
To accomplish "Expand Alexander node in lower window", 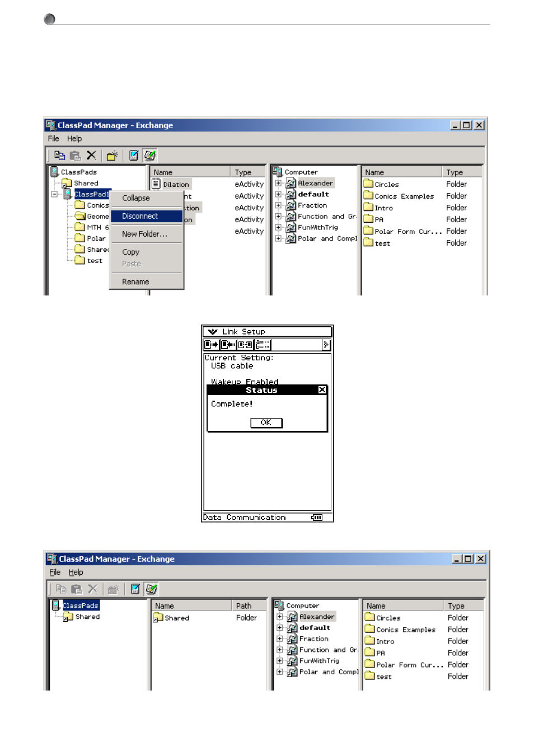I will [280, 617].
